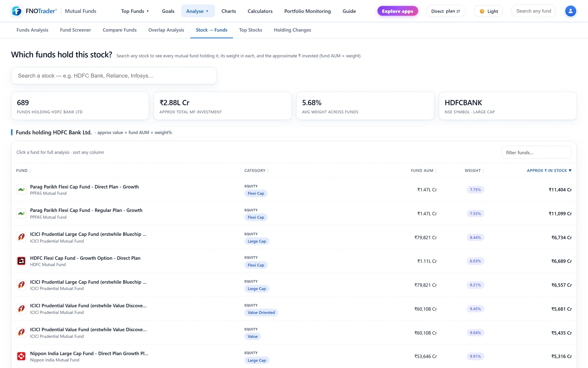Open the user profile avatar icon

[570, 11]
